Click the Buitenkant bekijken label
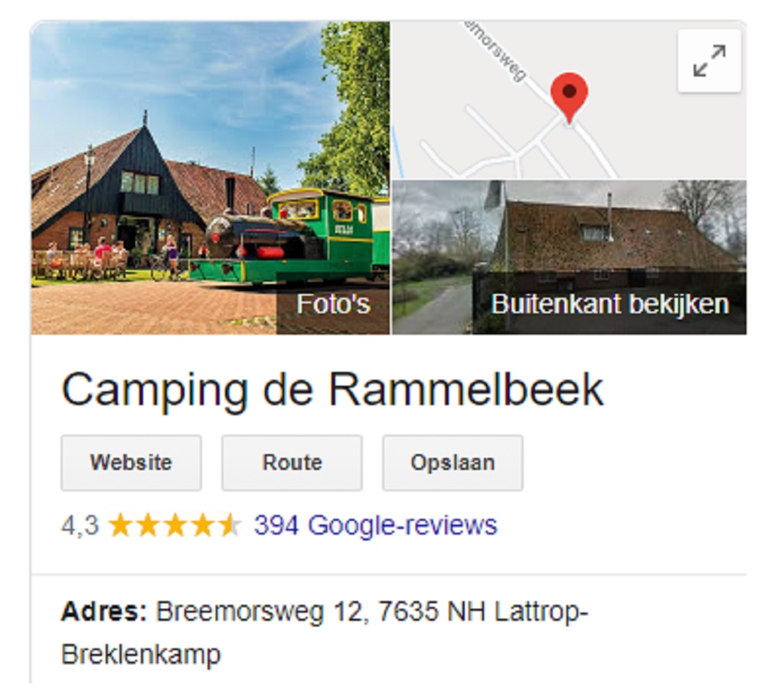784x699 pixels. [609, 303]
